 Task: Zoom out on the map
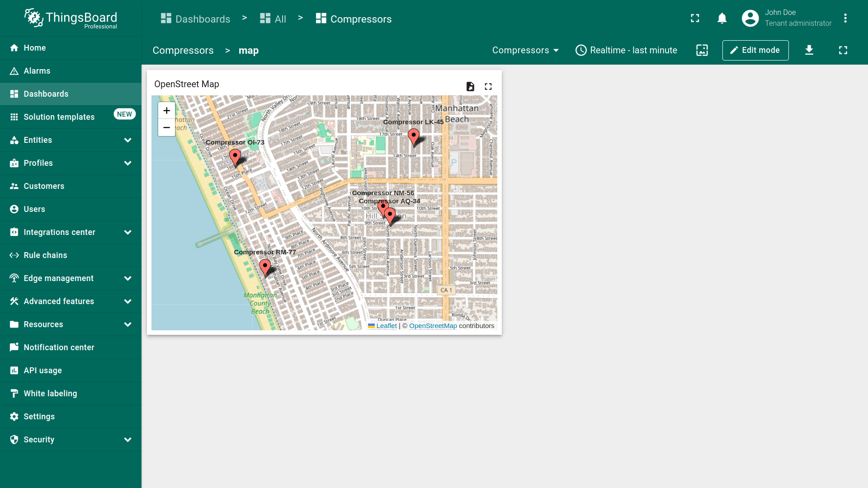tap(166, 128)
